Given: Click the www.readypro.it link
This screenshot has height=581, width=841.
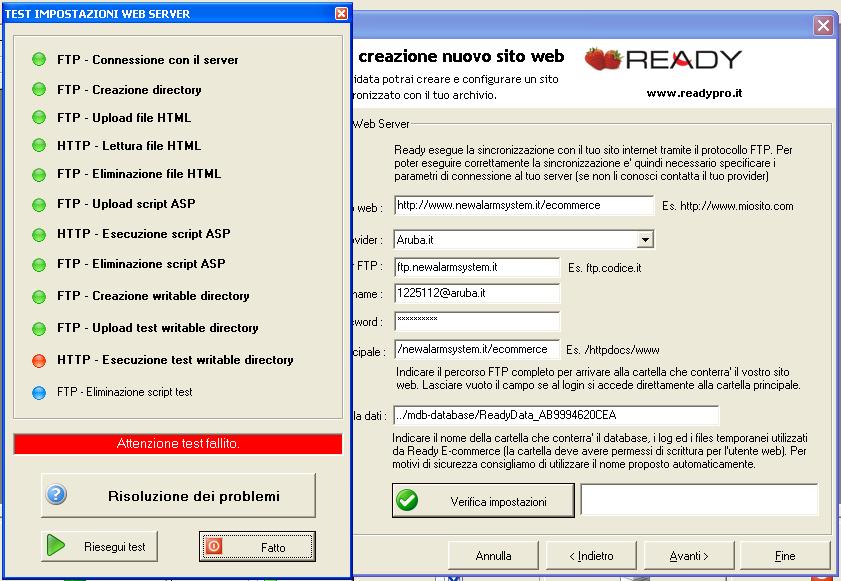Looking at the screenshot, I should [x=694, y=93].
